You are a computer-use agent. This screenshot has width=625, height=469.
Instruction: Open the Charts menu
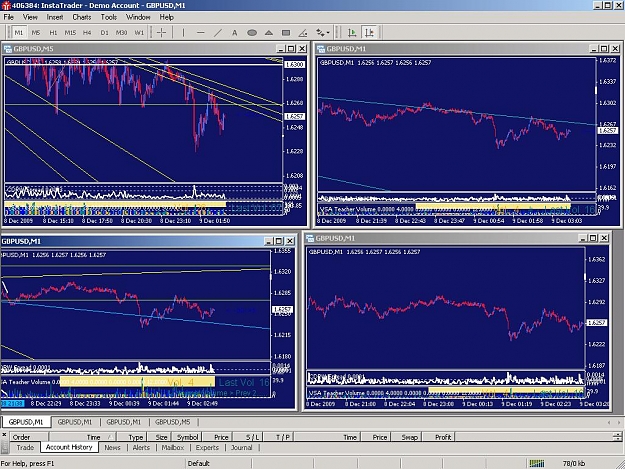[x=82, y=17]
